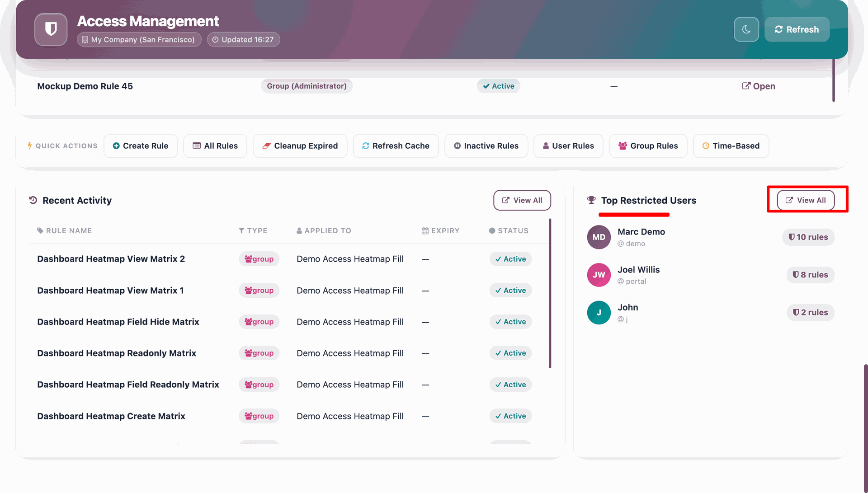Open Dashboard Heatmap View Matrix 1 rule
Screen dimensions: 868x493
coord(110,290)
